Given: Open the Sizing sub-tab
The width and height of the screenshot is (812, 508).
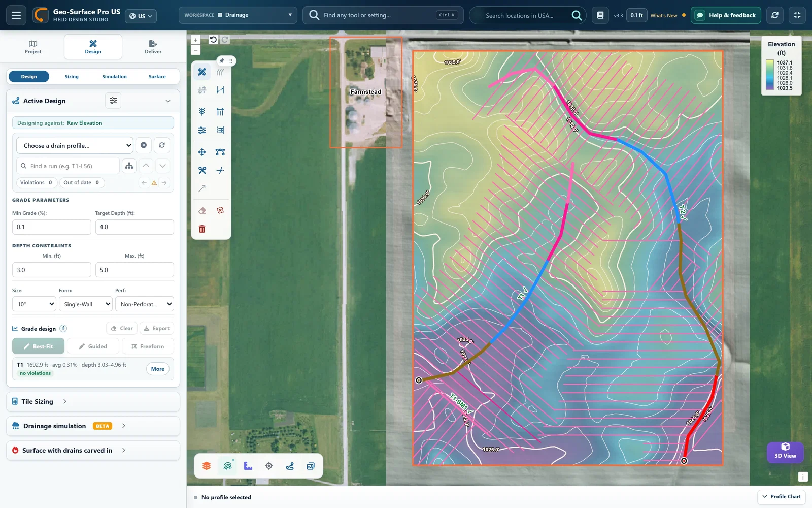Looking at the screenshot, I should point(72,77).
